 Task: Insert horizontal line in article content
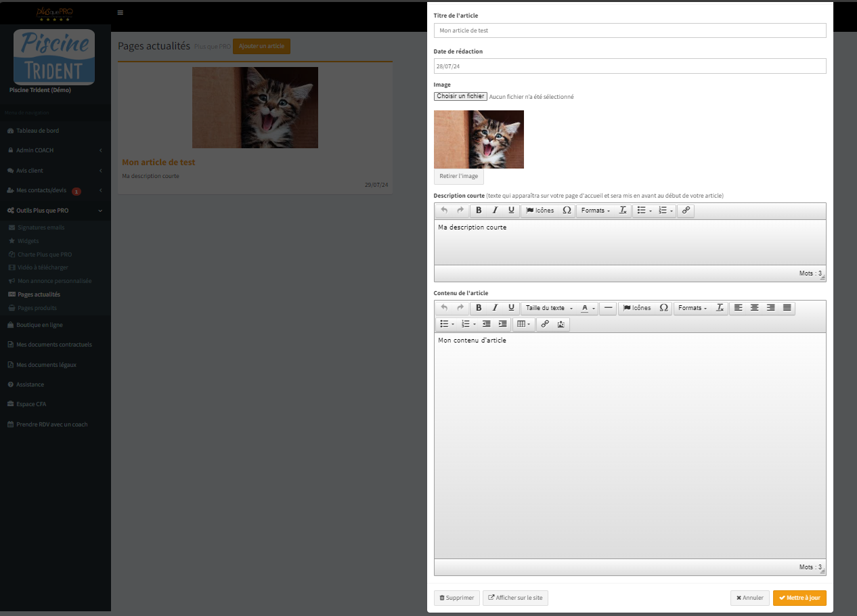(609, 308)
